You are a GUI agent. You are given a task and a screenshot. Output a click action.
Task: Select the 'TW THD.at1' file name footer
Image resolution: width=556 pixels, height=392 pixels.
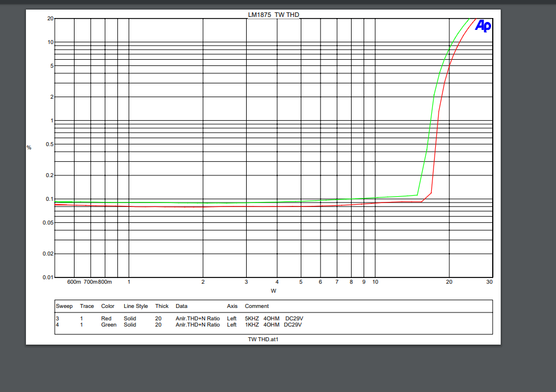point(263,339)
